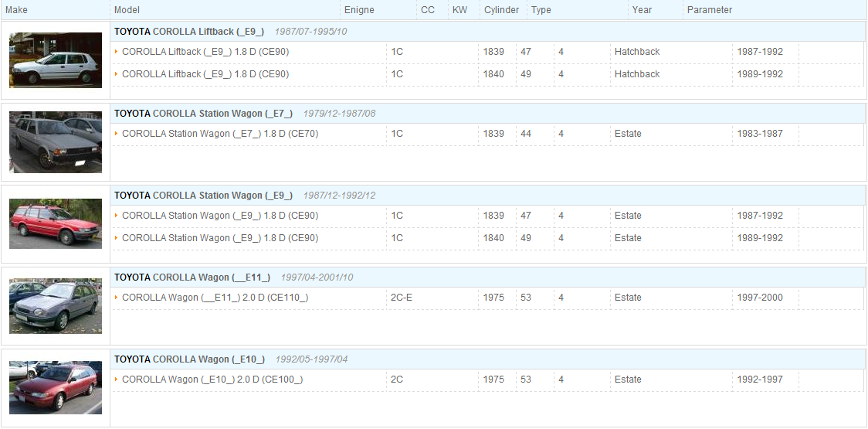Image resolution: width=868 pixels, height=429 pixels.
Task: Click the KW column header
Action: pyautogui.click(x=459, y=10)
